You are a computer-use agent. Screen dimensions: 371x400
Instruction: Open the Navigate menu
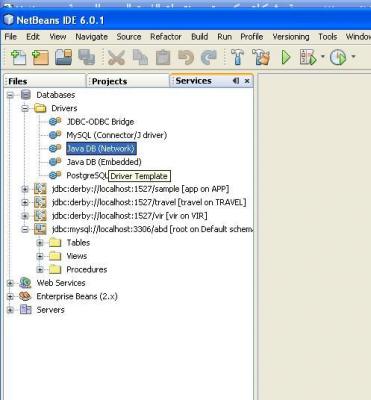click(x=91, y=37)
